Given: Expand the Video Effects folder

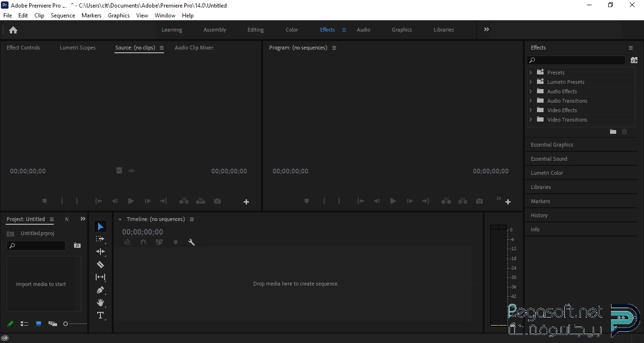Looking at the screenshot, I should click(531, 110).
